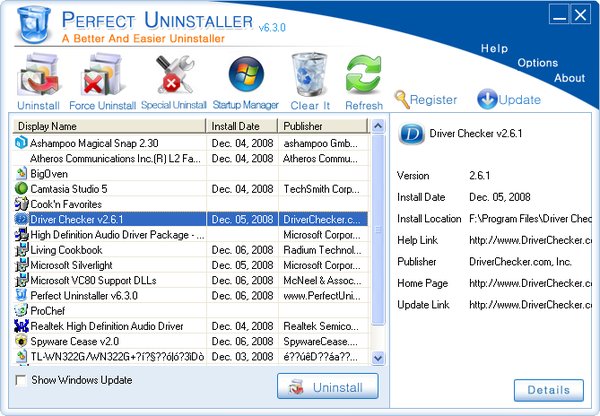600x416 pixels.
Task: Click the Microsoft VC80 Support DLLs icon
Action: [21, 281]
